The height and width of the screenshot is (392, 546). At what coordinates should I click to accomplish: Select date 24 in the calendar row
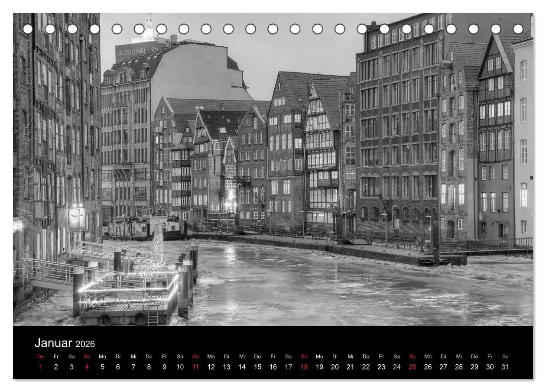(397, 367)
